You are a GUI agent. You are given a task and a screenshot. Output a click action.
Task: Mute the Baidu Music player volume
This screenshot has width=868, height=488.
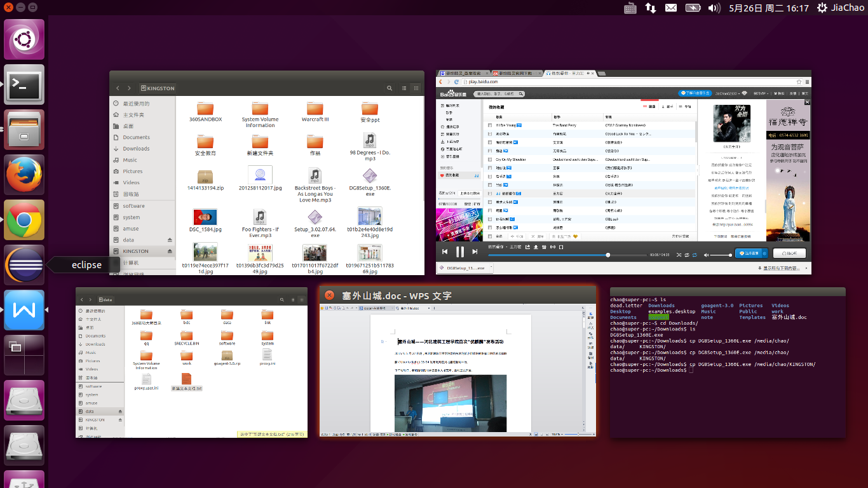point(706,255)
